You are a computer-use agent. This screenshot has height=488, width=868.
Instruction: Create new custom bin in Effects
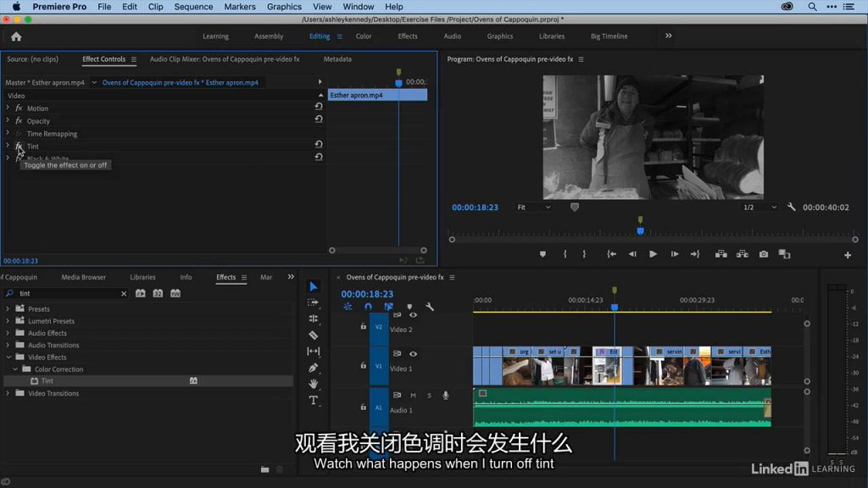265,469
